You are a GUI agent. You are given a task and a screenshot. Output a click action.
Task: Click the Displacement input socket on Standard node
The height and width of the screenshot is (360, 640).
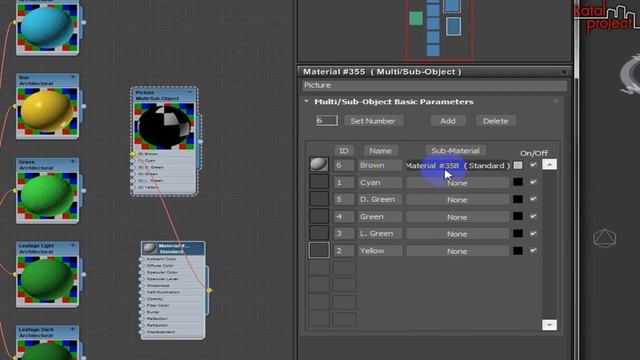pyautogui.click(x=142, y=332)
